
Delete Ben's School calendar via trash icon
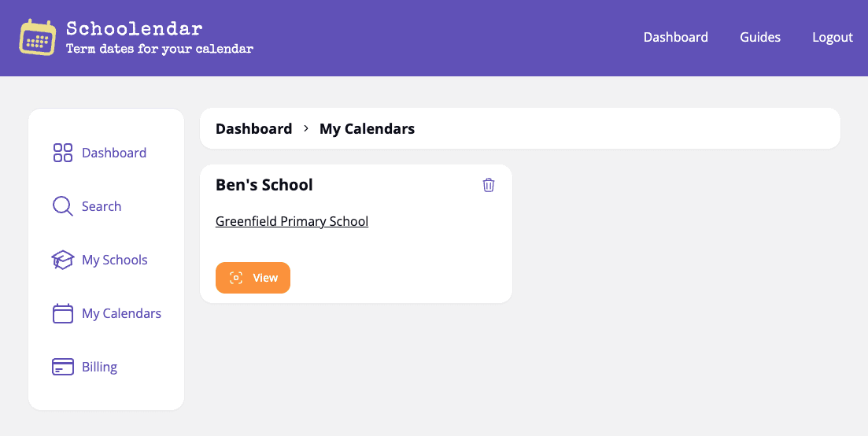click(x=489, y=185)
